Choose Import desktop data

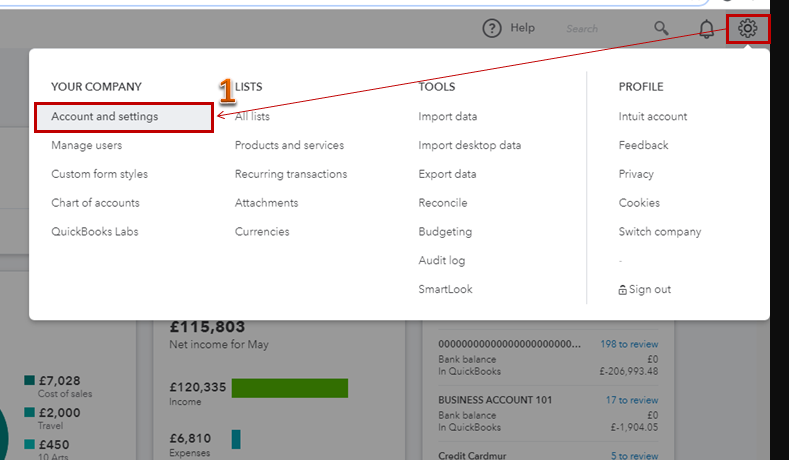[469, 145]
